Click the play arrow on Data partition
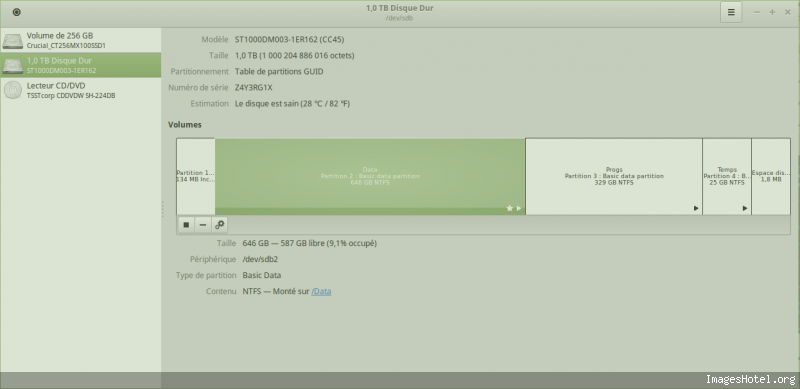 (x=519, y=208)
